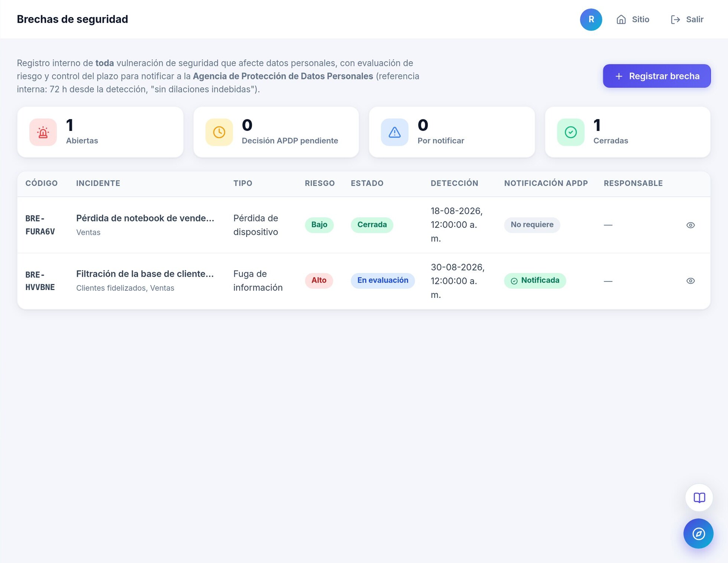This screenshot has height=563, width=728.
Task: Click detection date 30-08-2026
Action: click(458, 281)
